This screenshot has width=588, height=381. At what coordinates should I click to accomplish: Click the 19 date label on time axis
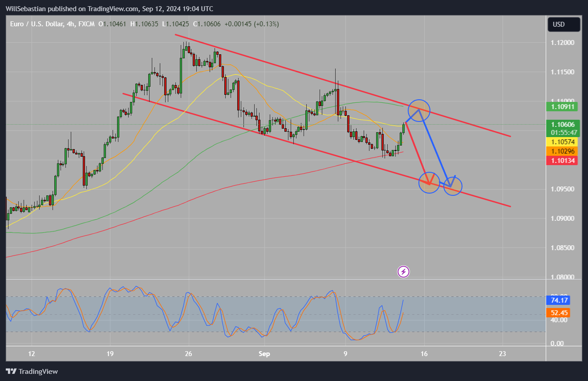110,354
